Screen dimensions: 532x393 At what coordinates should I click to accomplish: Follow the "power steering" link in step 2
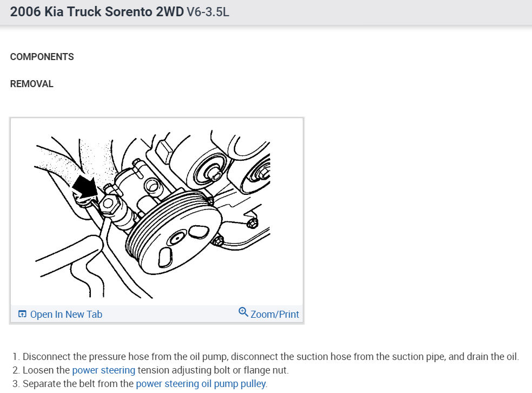(104, 370)
